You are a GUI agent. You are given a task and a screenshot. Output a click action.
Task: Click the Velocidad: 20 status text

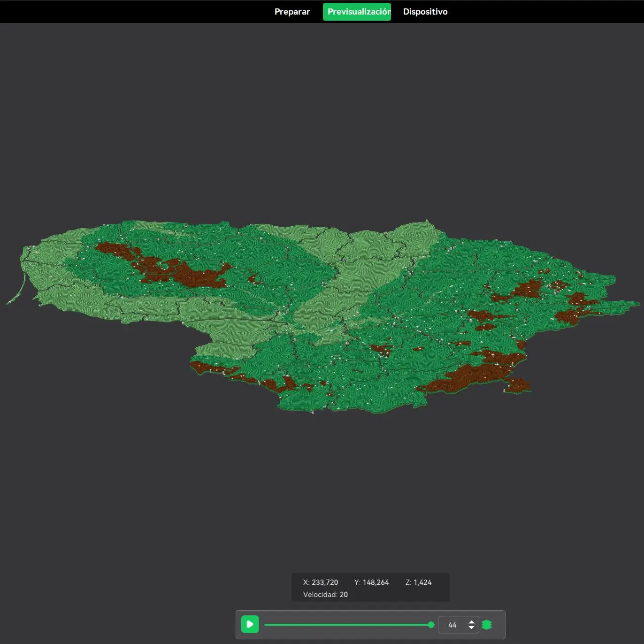[325, 594]
